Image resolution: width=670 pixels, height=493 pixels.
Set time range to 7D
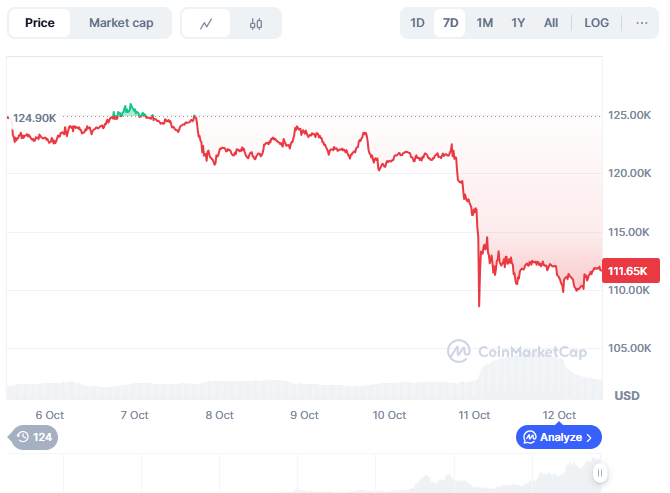tap(450, 23)
